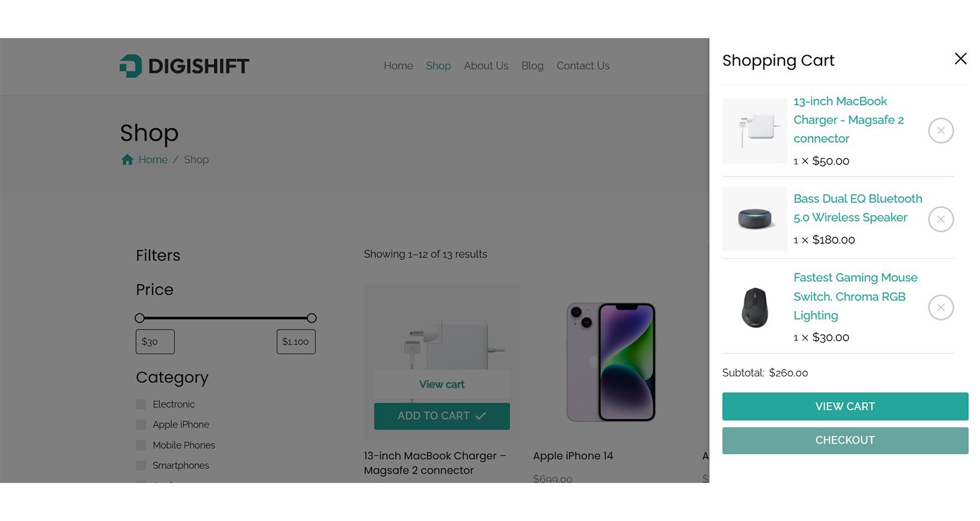Click the maximum price slider handle
Screen dimensions: 980x521
(x=312, y=318)
